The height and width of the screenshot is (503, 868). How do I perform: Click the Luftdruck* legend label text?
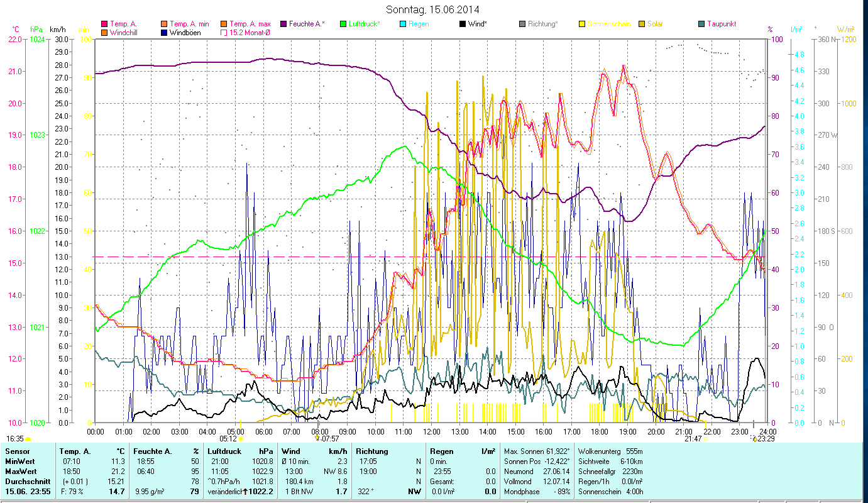pyautogui.click(x=365, y=24)
